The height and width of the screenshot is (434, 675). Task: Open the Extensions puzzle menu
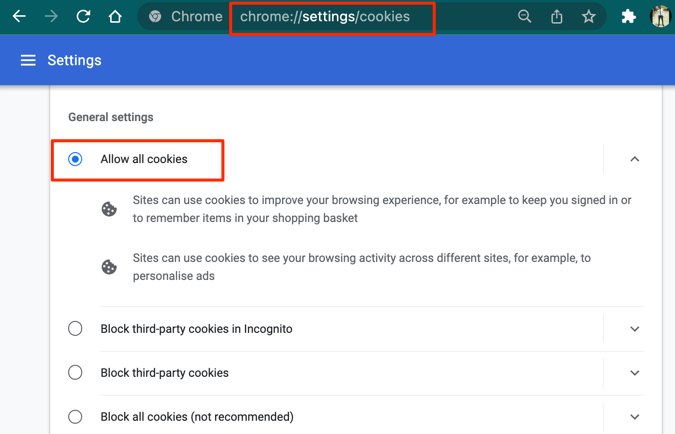[628, 16]
